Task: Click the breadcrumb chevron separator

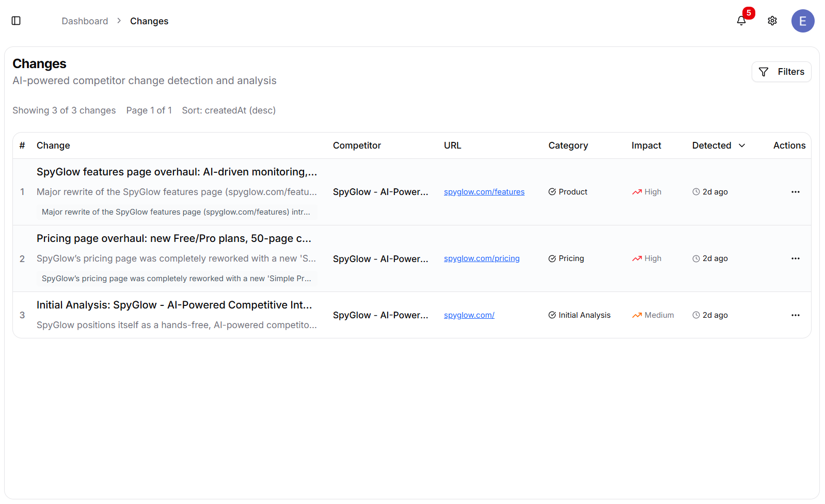Action: click(x=119, y=21)
